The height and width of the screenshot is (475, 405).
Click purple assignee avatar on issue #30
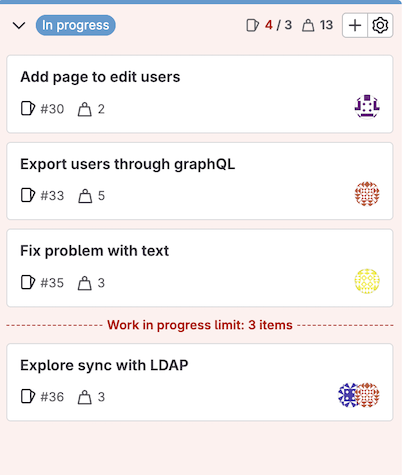[x=367, y=107]
